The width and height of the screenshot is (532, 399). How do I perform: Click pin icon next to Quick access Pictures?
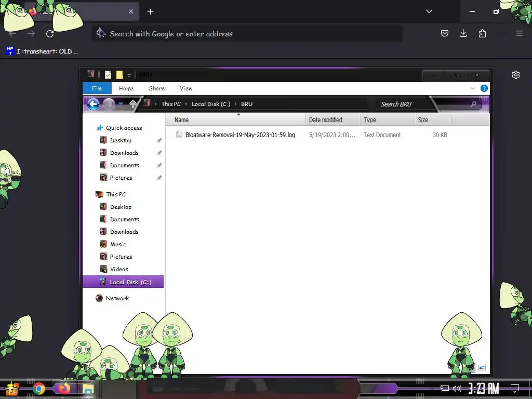click(159, 178)
